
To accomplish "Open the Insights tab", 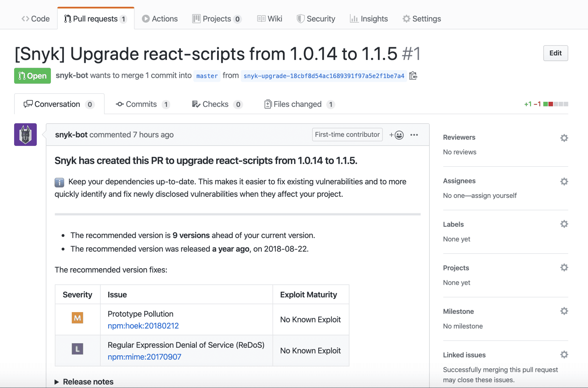I will pyautogui.click(x=369, y=19).
